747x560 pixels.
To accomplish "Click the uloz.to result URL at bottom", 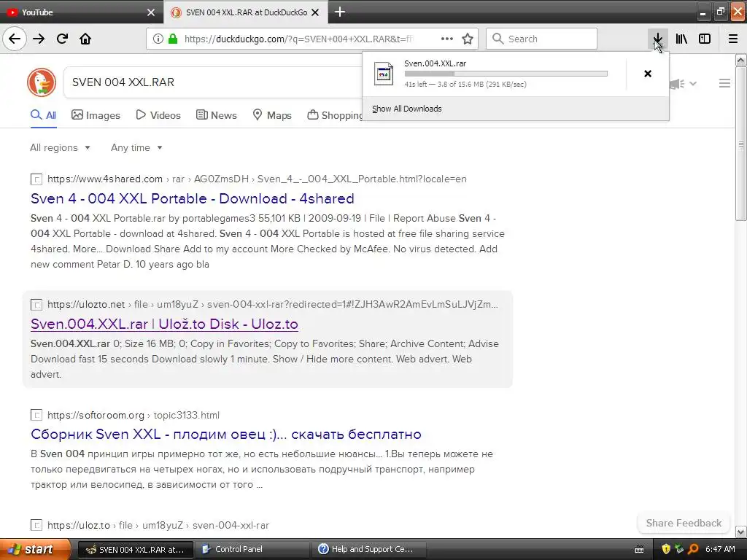I will (158, 525).
